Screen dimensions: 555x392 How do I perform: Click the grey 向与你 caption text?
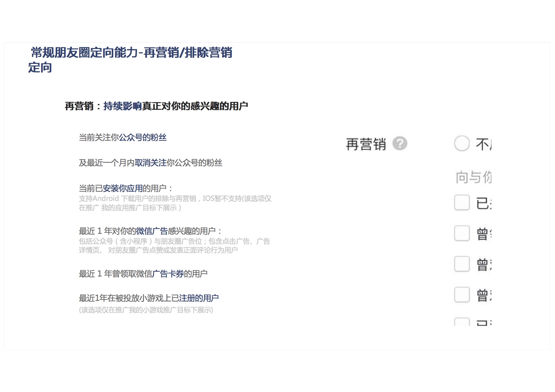(473, 177)
